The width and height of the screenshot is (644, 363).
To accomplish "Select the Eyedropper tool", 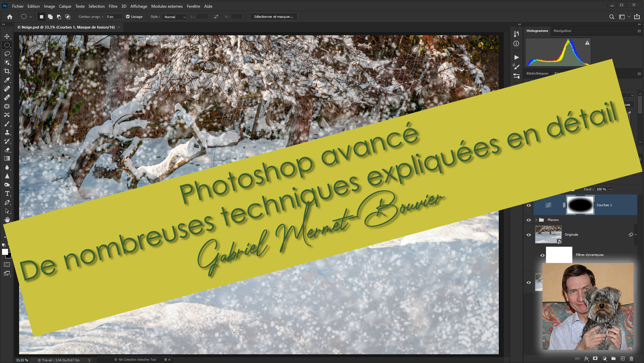I will 7,80.
